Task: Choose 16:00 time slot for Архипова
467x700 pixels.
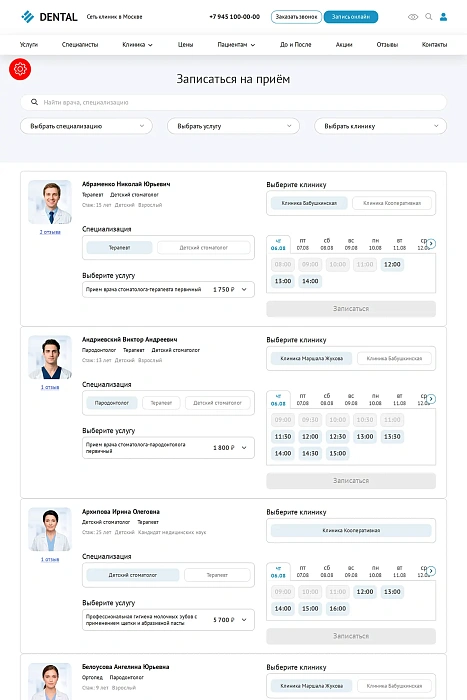Action: tap(338, 608)
